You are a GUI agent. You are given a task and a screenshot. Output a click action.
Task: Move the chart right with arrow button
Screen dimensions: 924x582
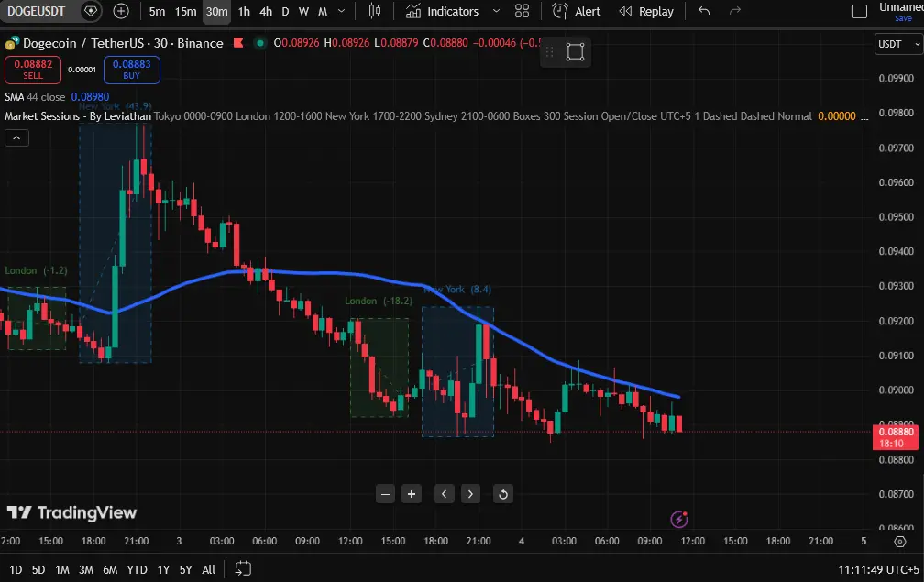click(x=470, y=494)
